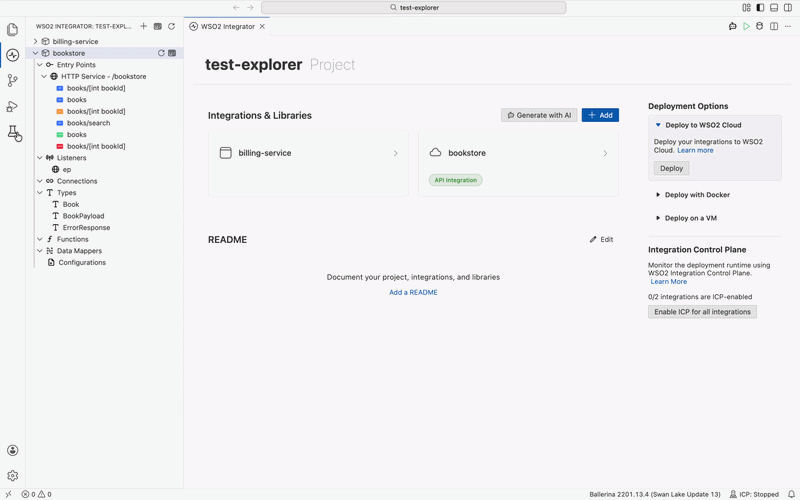Expand the billing-service tree node

click(x=36, y=41)
